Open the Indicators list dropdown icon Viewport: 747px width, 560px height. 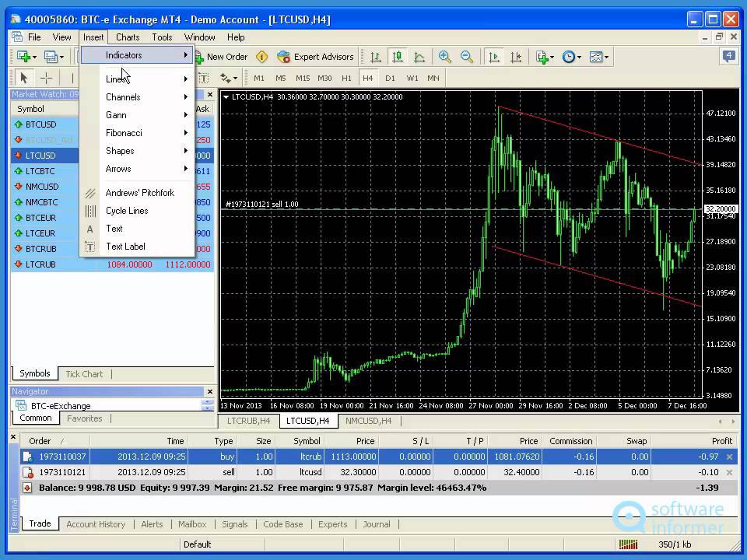pos(544,57)
